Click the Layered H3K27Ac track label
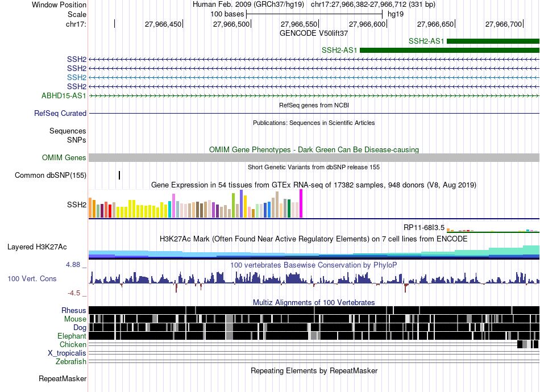Screen dimensions: 540x392 [x=37, y=247]
